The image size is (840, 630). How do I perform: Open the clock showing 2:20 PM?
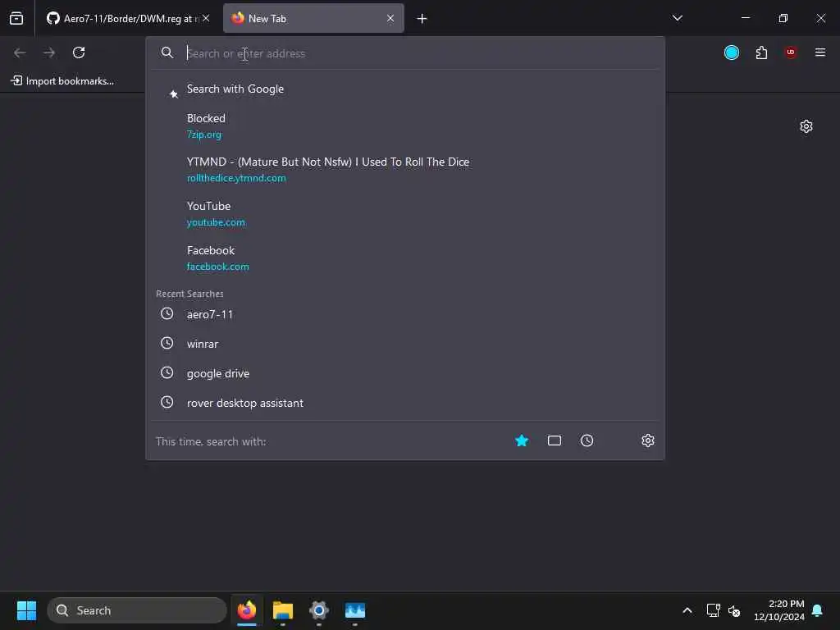(x=779, y=610)
